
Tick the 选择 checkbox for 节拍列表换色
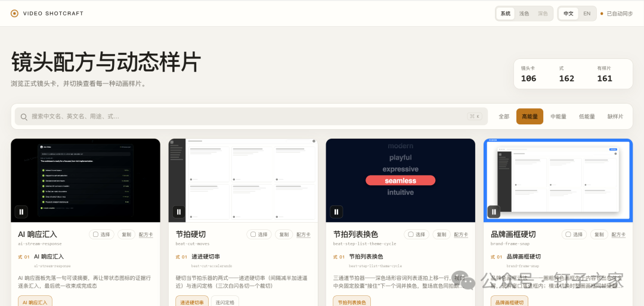coord(411,235)
